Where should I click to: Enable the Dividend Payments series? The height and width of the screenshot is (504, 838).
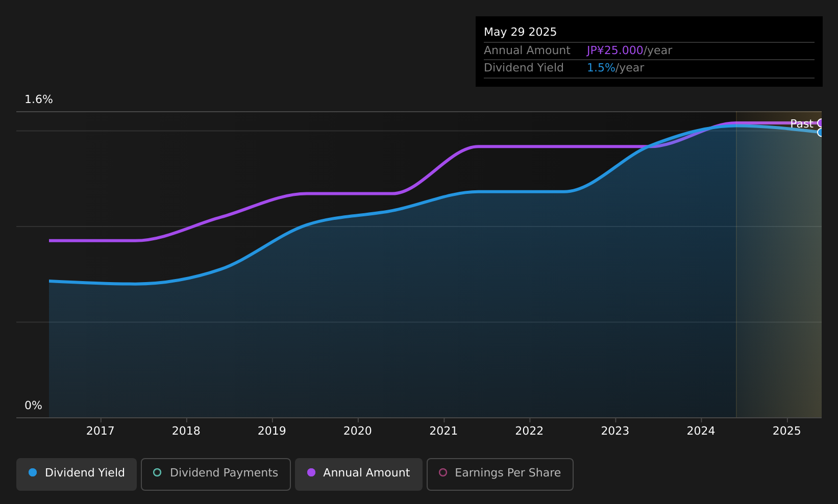click(x=216, y=474)
